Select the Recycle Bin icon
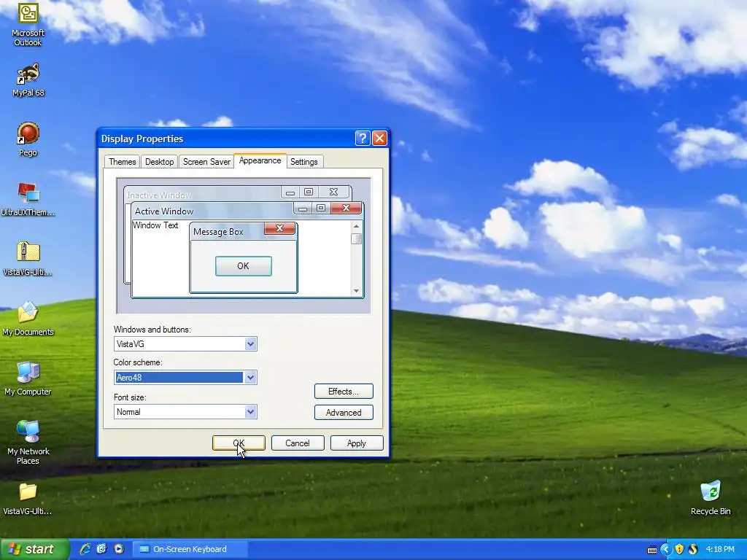Viewport: 747px width, 560px height. [x=711, y=498]
